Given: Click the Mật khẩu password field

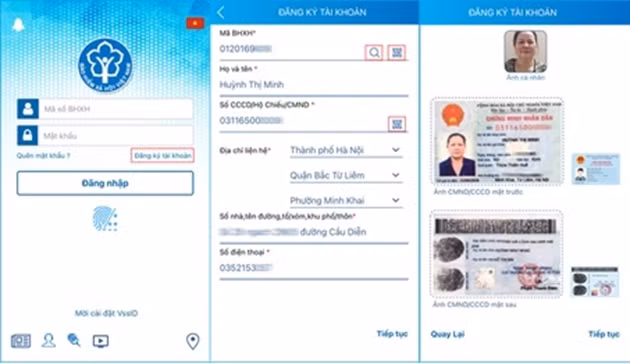Looking at the screenshot, I should pyautogui.click(x=116, y=135).
